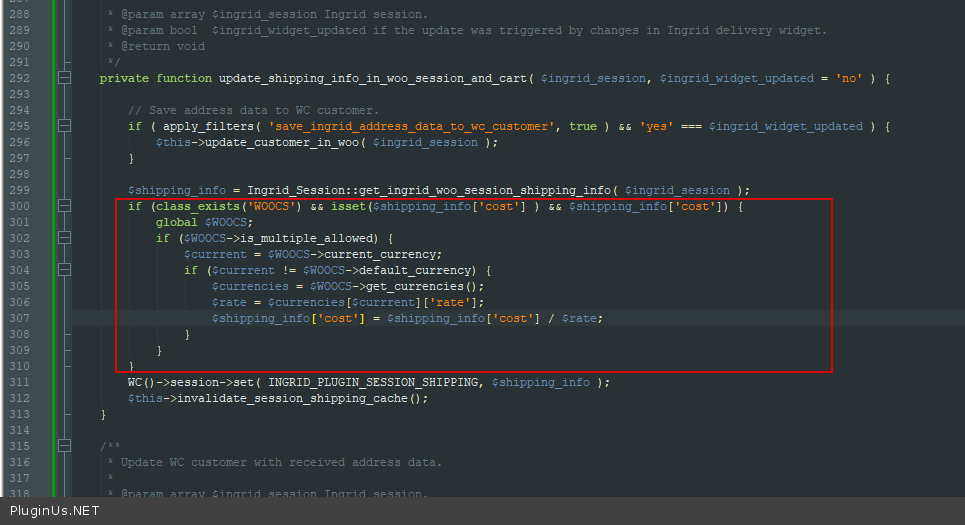Collapse the update_shipping_info_in_woo_session_and_cart function fold

pyautogui.click(x=64, y=78)
